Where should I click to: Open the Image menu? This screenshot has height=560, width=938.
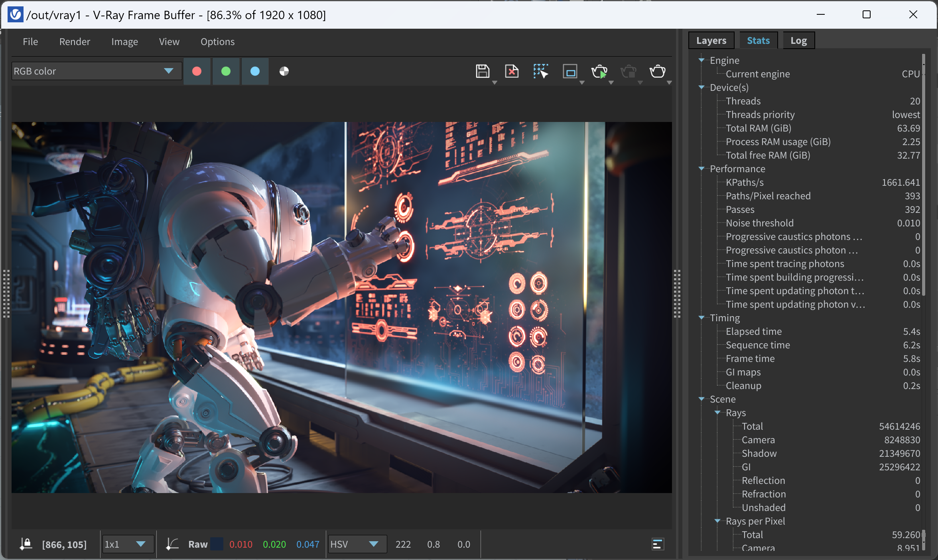pos(124,42)
